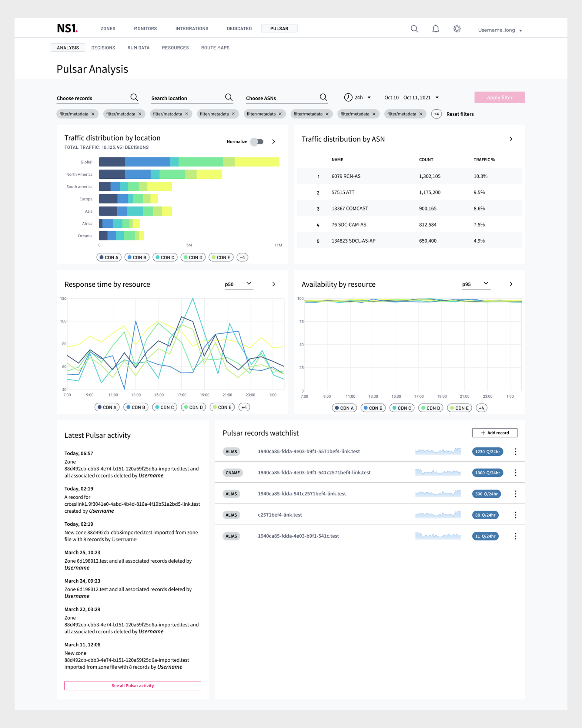Screen dimensions: 582x728
Task: Click magnifier beside Search location
Action: [x=229, y=98]
